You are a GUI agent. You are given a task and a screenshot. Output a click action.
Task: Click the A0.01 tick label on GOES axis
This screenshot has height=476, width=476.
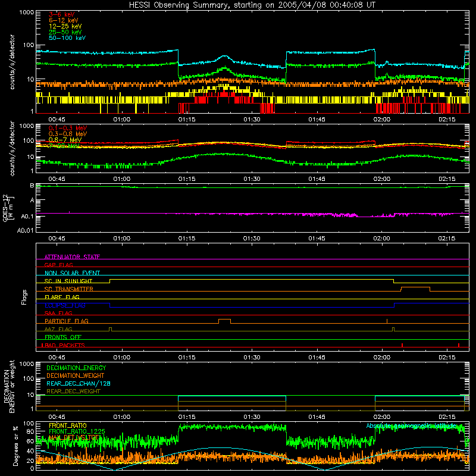[x=25, y=230]
